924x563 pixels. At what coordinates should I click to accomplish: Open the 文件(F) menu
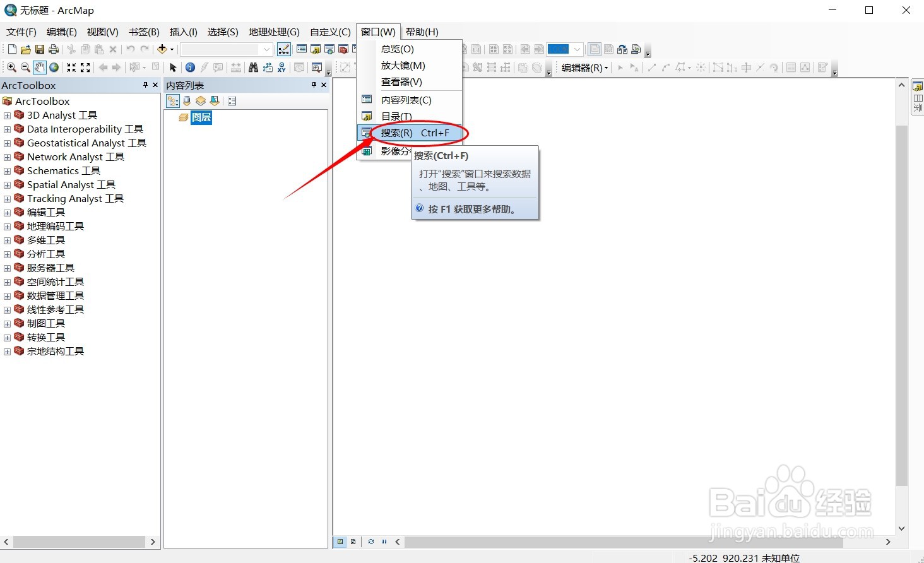21,32
